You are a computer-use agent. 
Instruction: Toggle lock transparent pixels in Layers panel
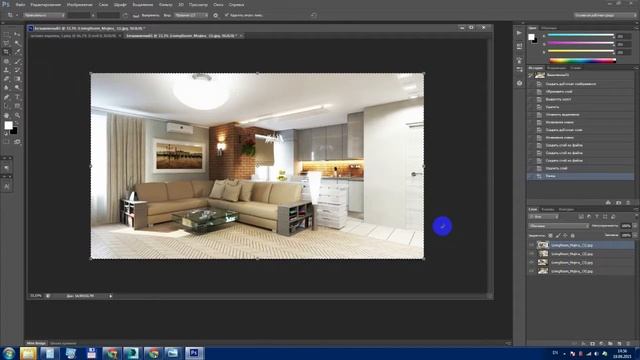pos(550,236)
